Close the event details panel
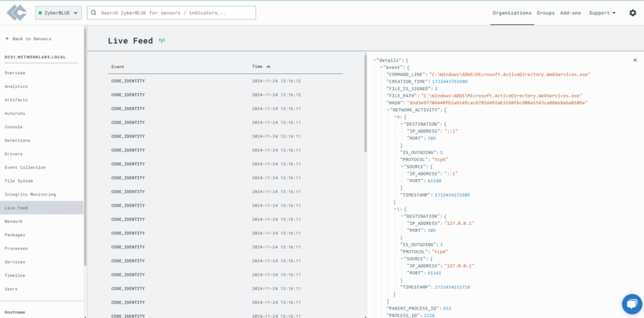This screenshot has height=318, width=644. click(635, 60)
